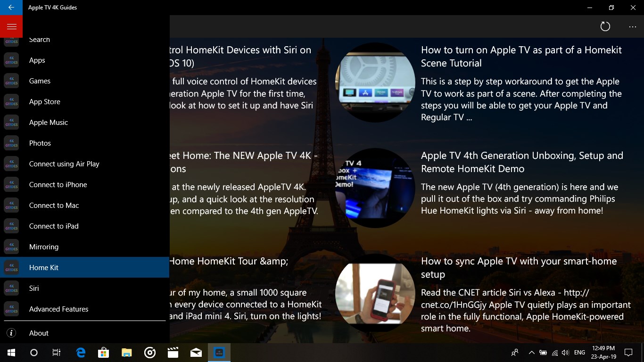Click the 4K Guides icon beside Games
The height and width of the screenshot is (362, 644).
(x=11, y=81)
